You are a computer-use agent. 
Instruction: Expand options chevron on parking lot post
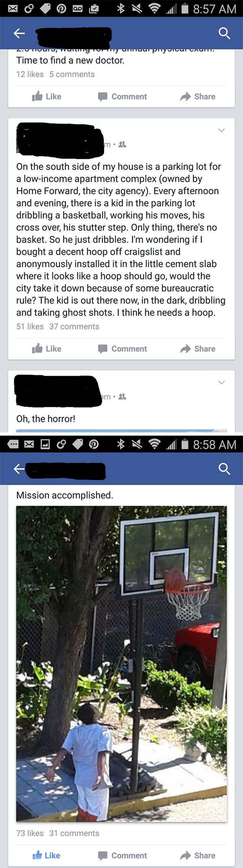click(x=221, y=130)
